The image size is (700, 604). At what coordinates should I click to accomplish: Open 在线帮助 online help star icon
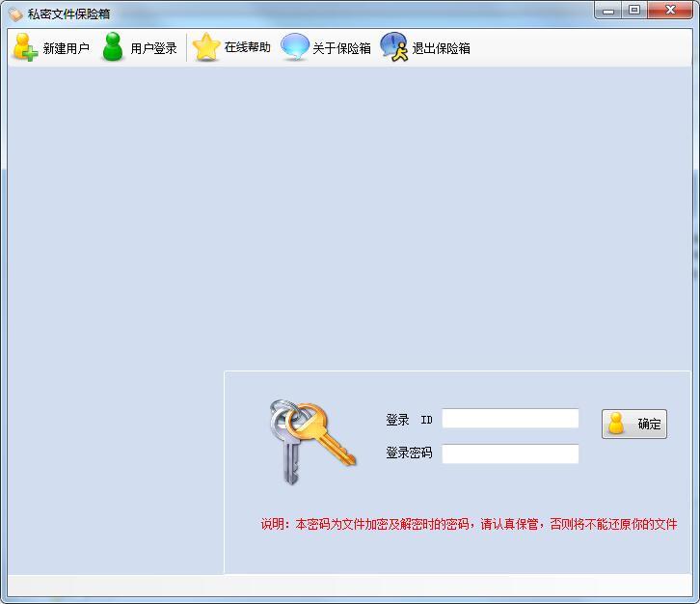[205, 47]
